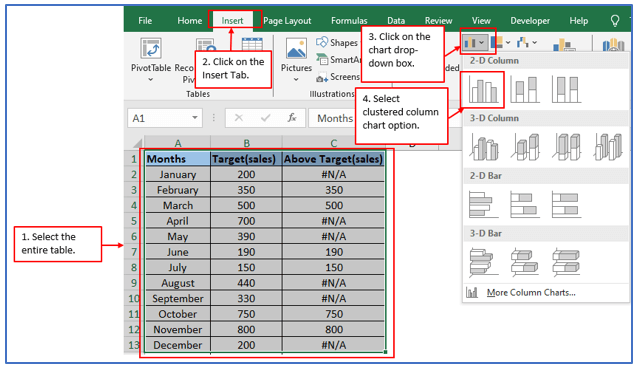Click More Column Charts link

tap(531, 293)
